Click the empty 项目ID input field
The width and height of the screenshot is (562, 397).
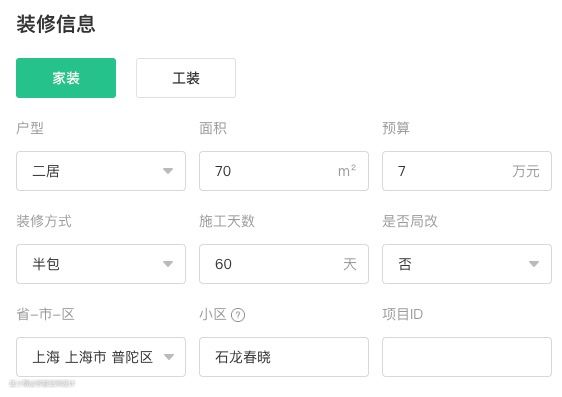(x=467, y=357)
